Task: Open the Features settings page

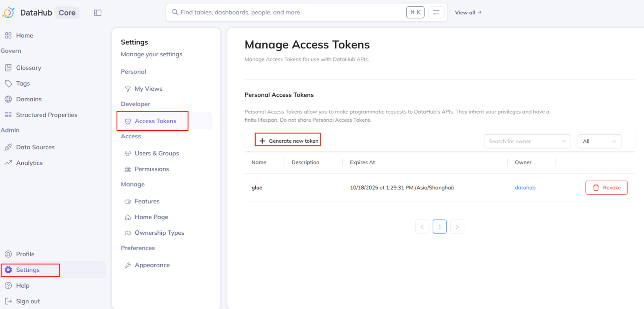Action: tap(147, 201)
